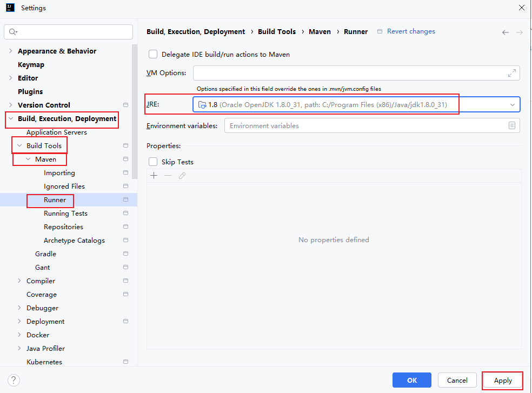Click the OK button
Screen dimensions: 532x393
click(x=412, y=380)
